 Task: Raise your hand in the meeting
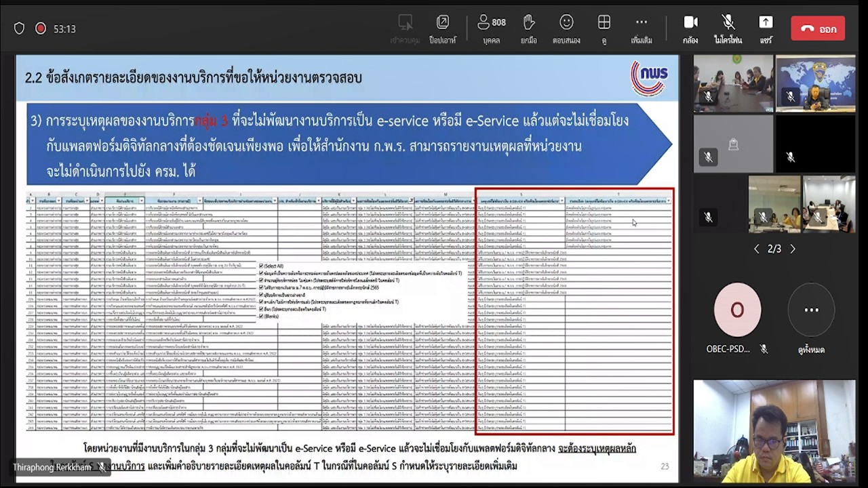[x=529, y=28]
